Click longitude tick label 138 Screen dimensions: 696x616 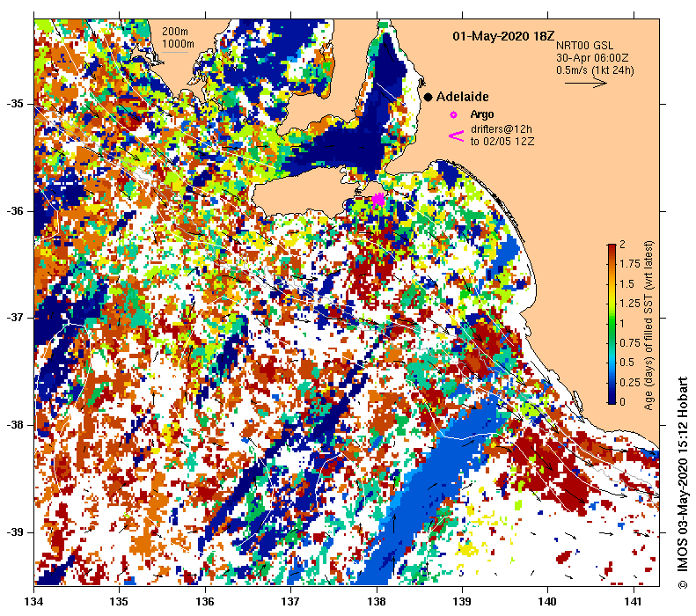[x=377, y=601]
